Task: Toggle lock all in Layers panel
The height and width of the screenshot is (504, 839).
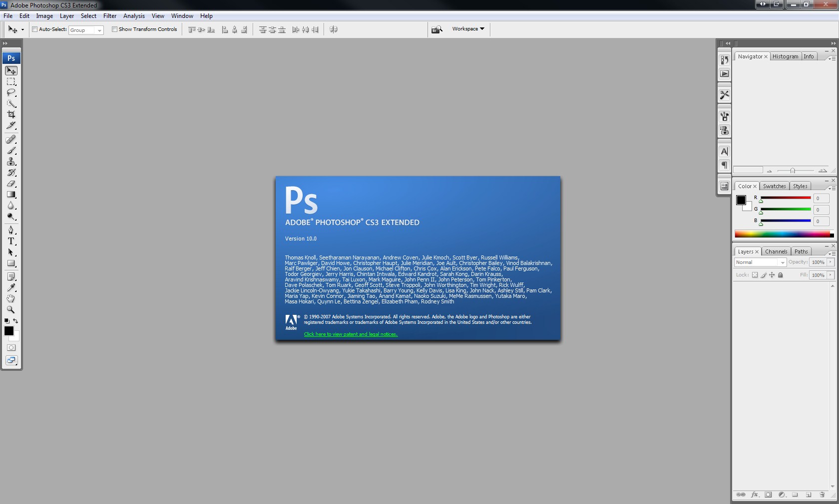Action: pos(781,275)
